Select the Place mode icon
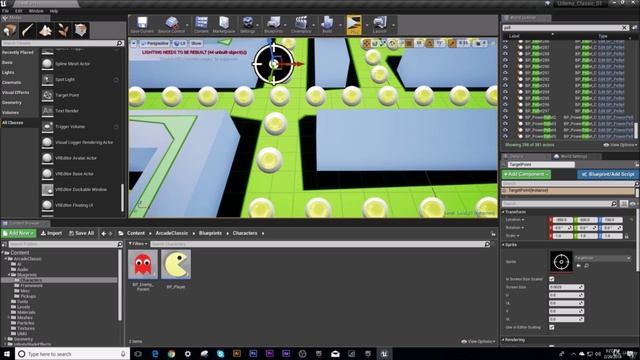Image resolution: width=640 pixels, height=360 pixels. [x=9, y=30]
